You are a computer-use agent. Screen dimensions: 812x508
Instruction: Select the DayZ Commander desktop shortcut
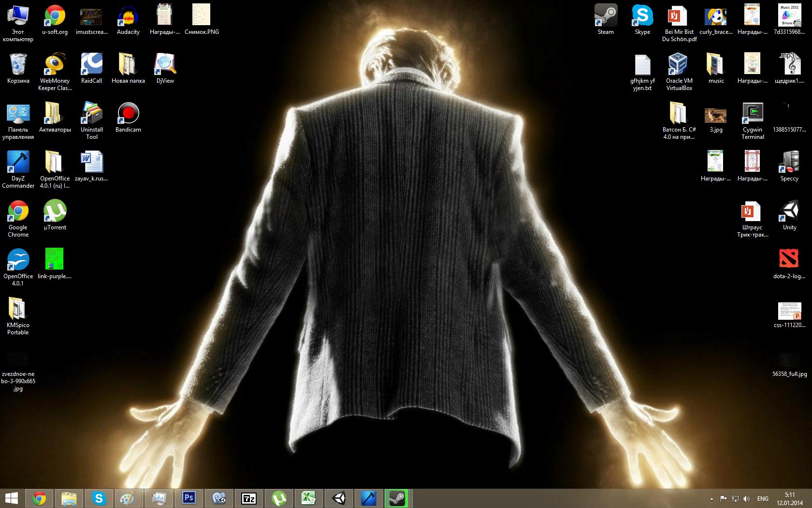tap(18, 169)
